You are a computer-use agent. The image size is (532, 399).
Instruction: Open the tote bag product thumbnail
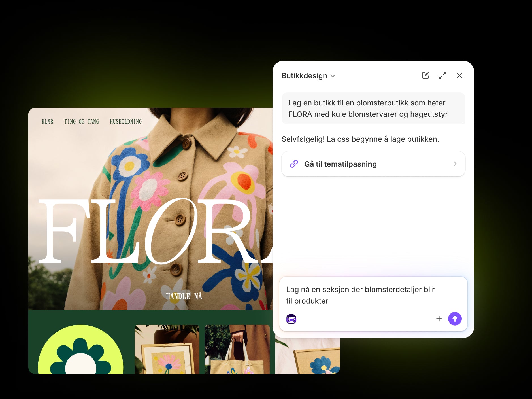tap(237, 349)
